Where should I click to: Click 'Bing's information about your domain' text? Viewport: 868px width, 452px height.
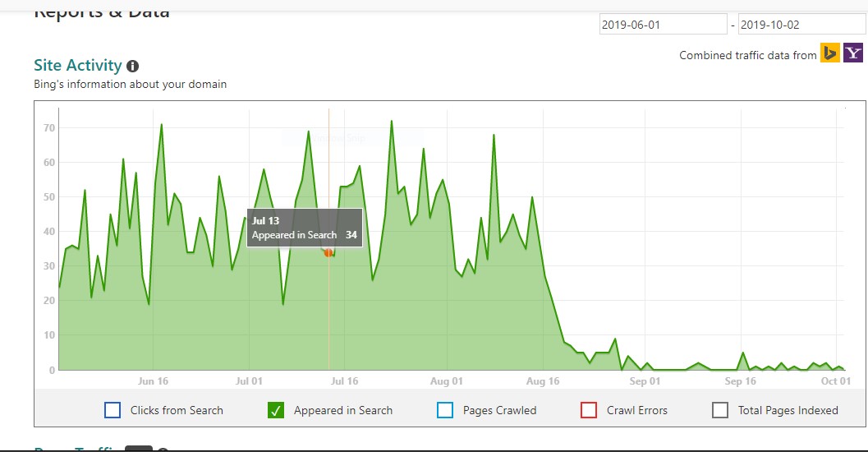click(x=130, y=84)
